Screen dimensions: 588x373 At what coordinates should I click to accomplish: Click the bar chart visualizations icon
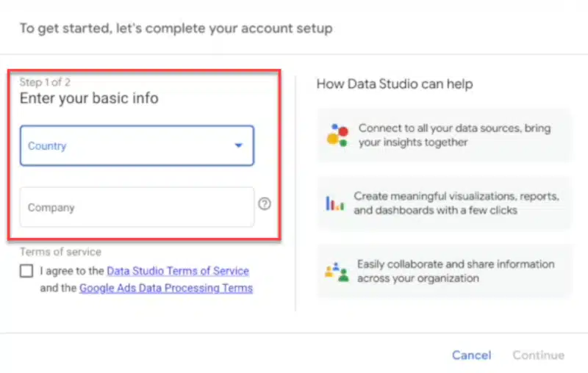click(334, 203)
